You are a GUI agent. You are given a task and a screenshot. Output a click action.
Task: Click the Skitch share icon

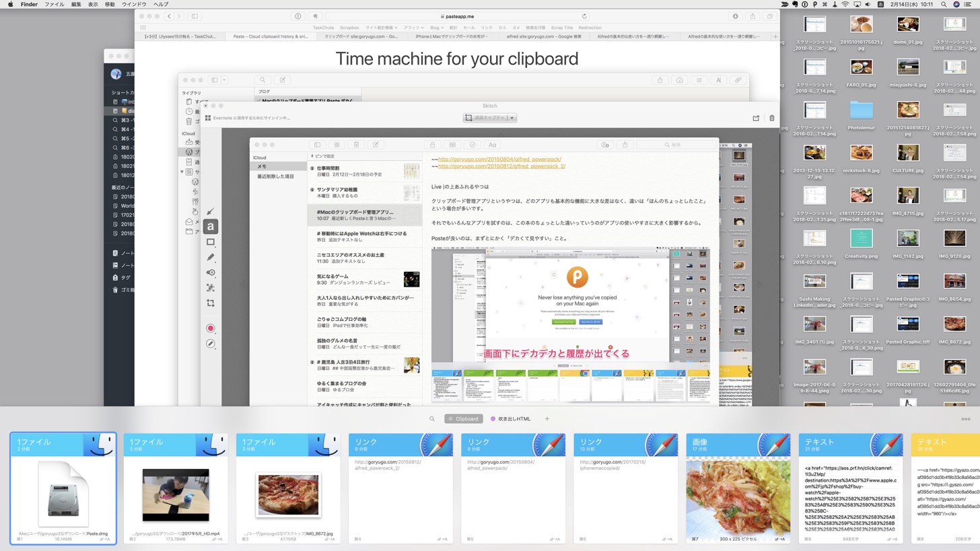[756, 118]
